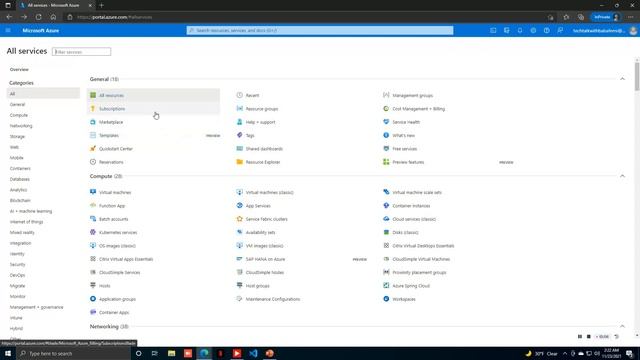Open File Explorer from the taskbar

(171, 353)
